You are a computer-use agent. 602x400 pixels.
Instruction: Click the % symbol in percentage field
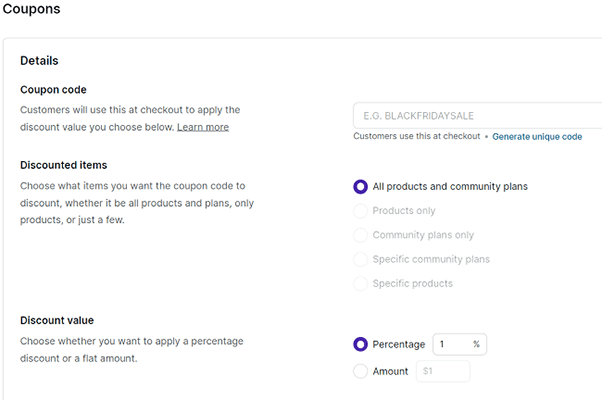click(477, 344)
